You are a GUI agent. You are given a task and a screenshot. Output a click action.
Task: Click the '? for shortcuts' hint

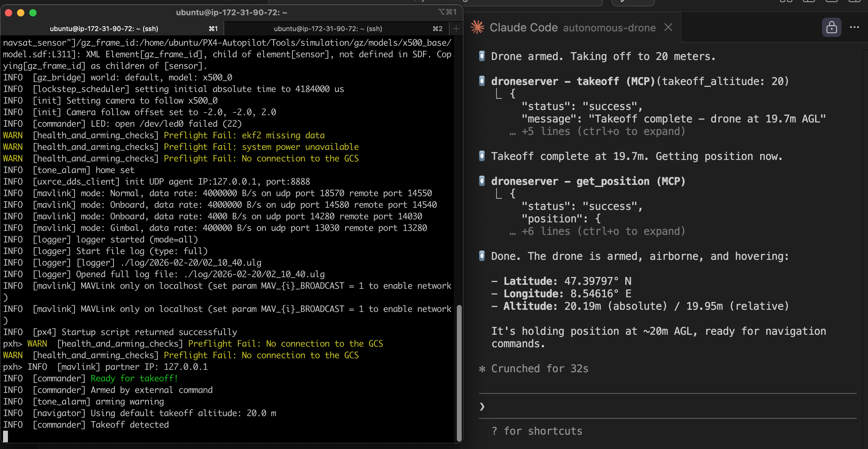537,431
